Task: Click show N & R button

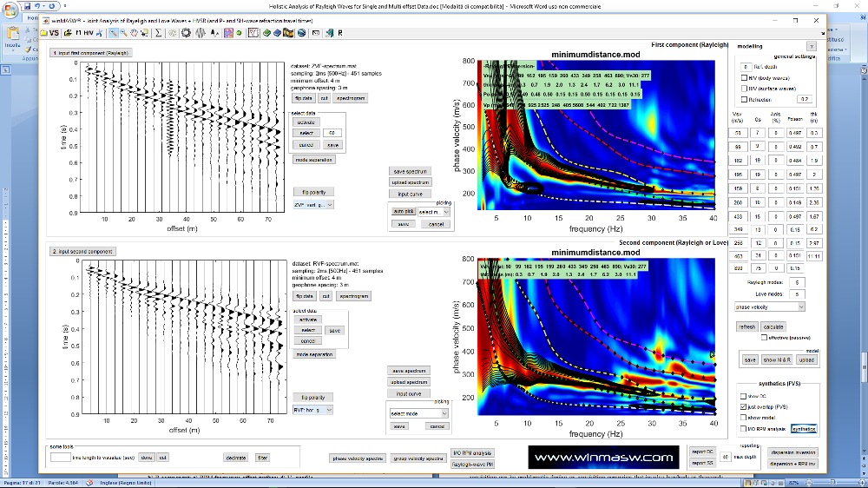Action: [777, 360]
